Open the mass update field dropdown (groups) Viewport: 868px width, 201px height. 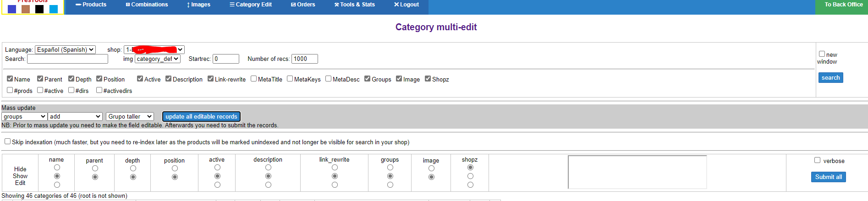(24, 117)
